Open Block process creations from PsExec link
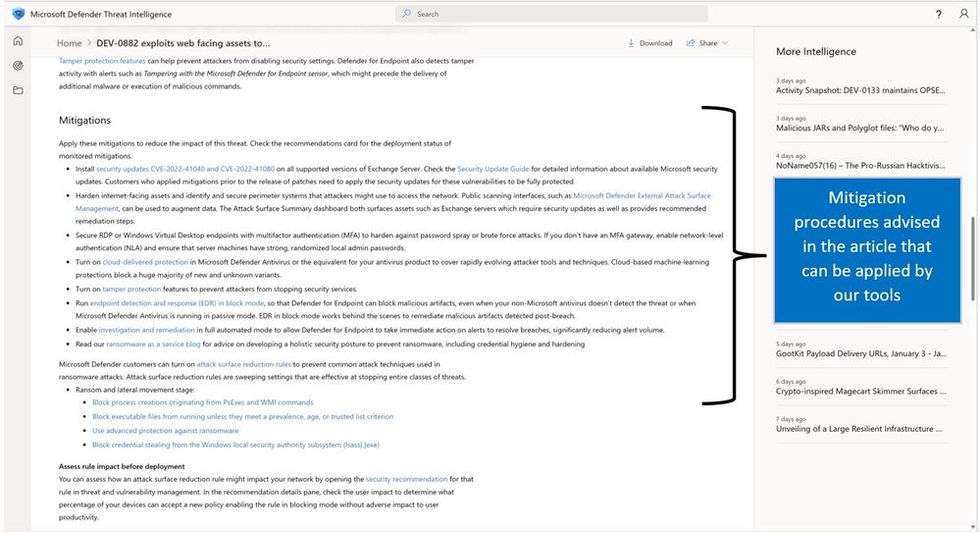Viewport: 980px width, 533px height. pos(203,402)
